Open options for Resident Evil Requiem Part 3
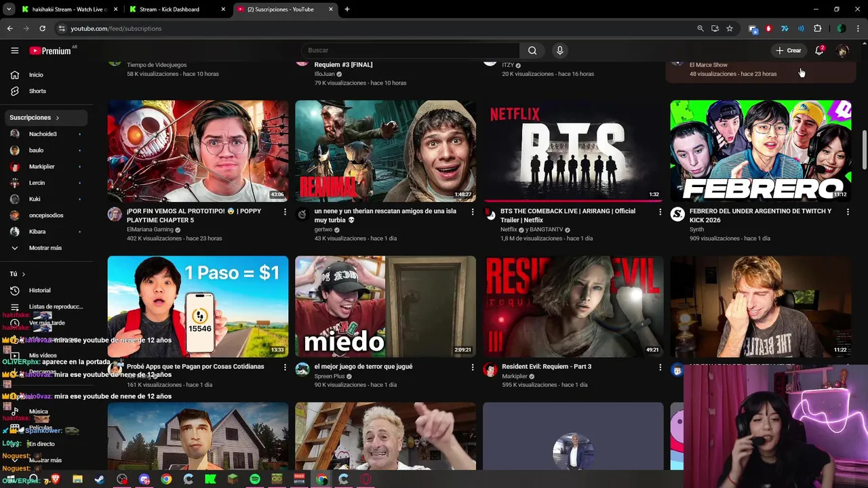This screenshot has height=488, width=868. tap(660, 367)
